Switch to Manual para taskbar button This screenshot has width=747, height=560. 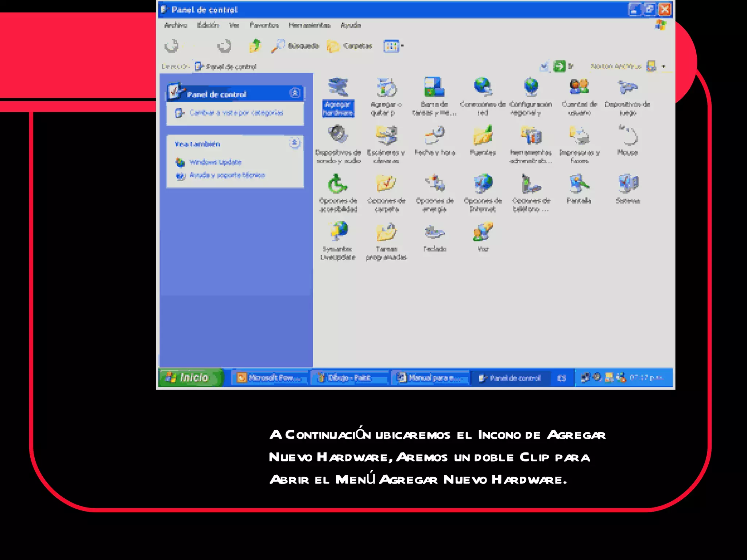point(430,378)
